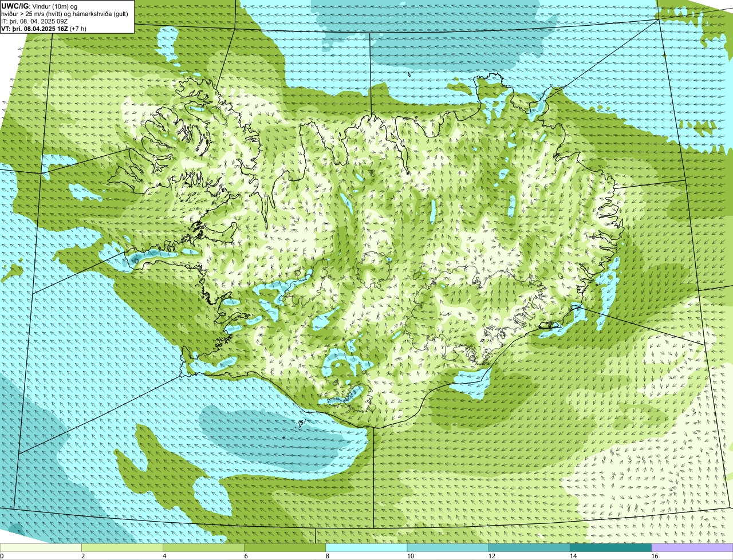Click the 4–6 m/s legend color swatch
The width and height of the screenshot is (733, 560).
204,548
